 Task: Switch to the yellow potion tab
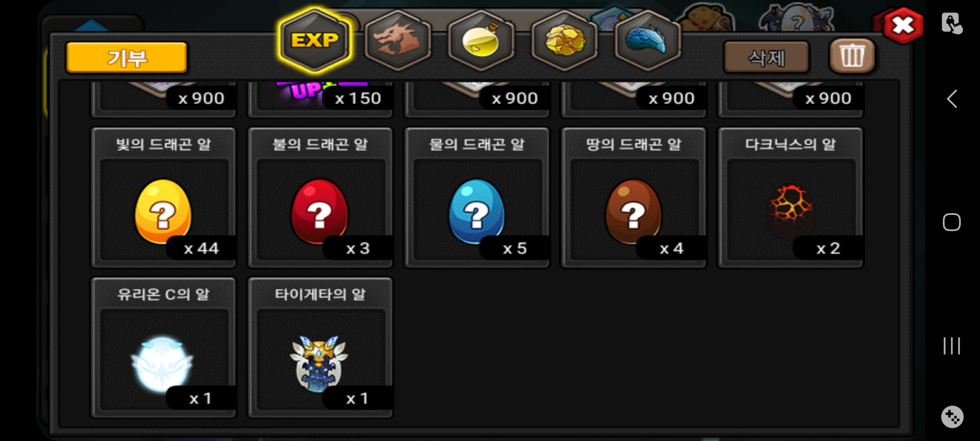pos(481,41)
